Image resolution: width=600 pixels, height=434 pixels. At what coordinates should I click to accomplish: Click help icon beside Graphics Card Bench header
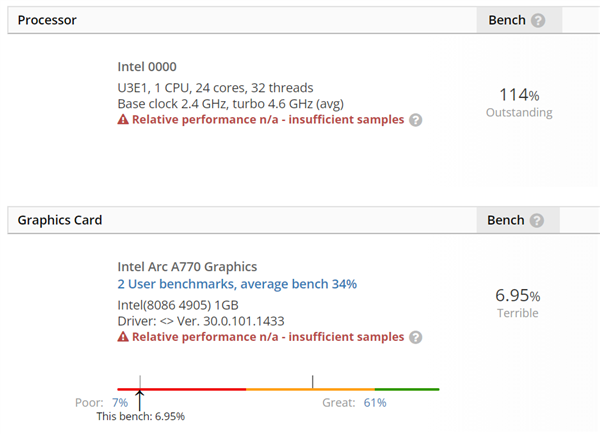coord(538,220)
